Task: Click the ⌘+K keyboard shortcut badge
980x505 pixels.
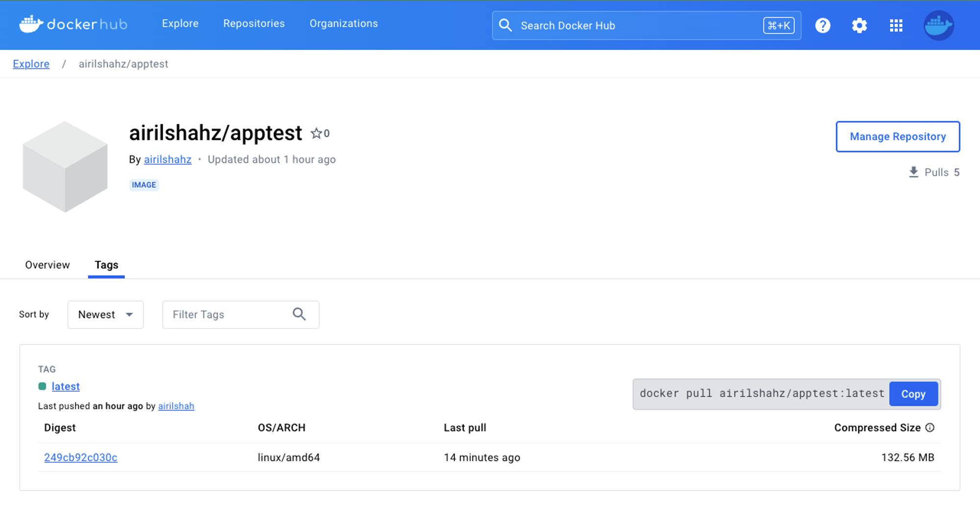Action: tap(779, 25)
